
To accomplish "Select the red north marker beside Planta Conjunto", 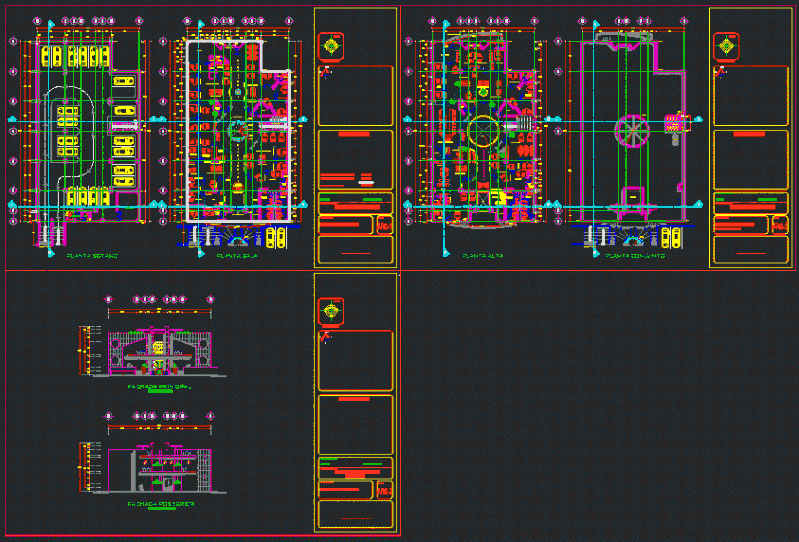I will click(x=721, y=70).
